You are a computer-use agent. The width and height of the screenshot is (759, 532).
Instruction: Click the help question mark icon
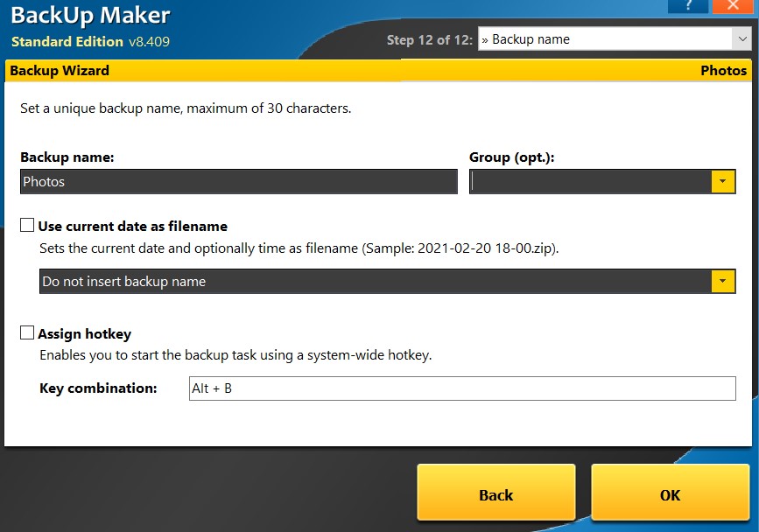(688, 5)
